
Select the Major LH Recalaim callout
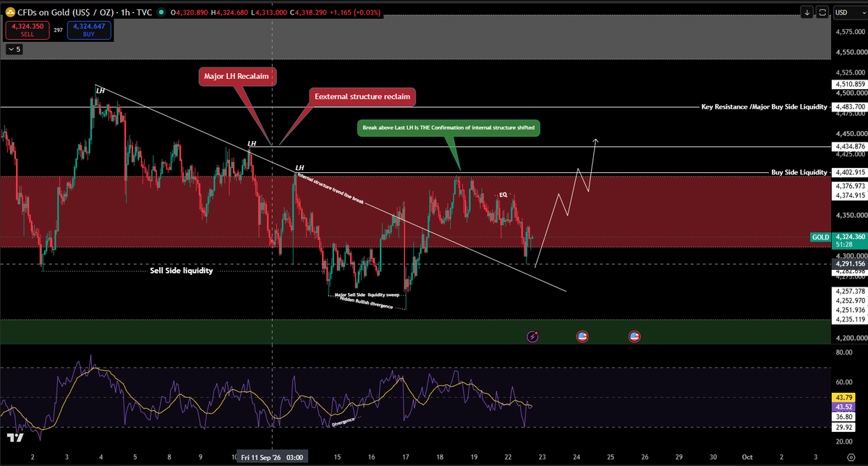236,75
